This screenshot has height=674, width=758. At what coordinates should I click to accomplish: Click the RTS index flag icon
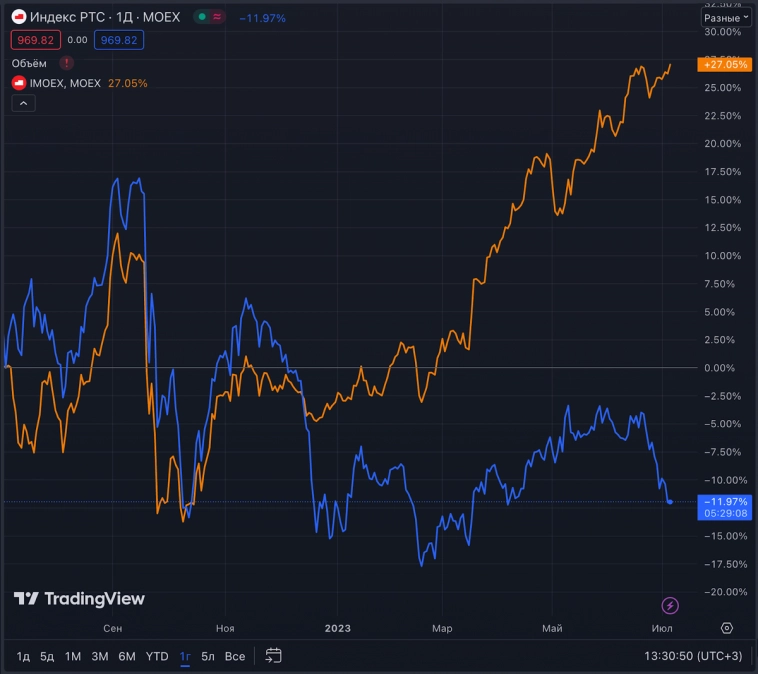[18, 18]
